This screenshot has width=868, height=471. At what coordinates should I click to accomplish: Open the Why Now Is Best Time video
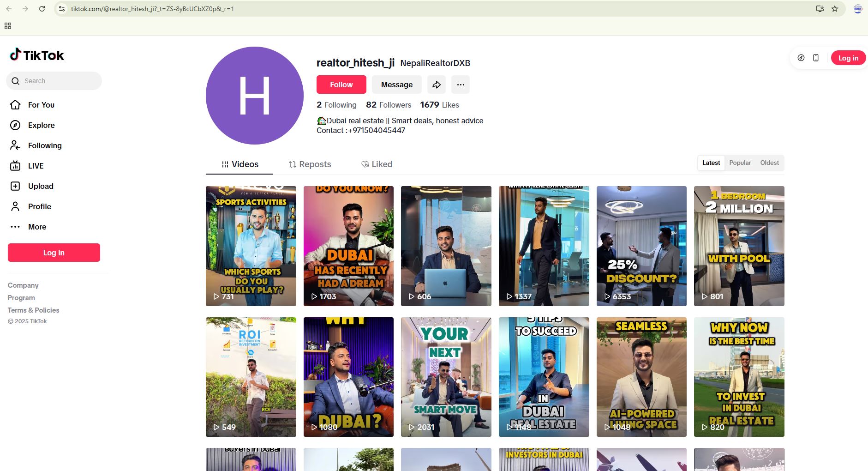pos(739,377)
